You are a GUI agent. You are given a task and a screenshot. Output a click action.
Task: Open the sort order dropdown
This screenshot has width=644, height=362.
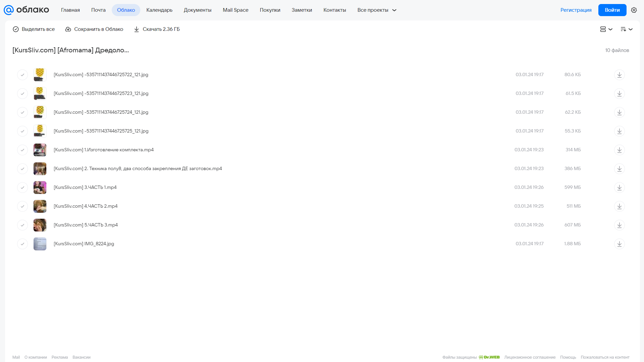[627, 29]
